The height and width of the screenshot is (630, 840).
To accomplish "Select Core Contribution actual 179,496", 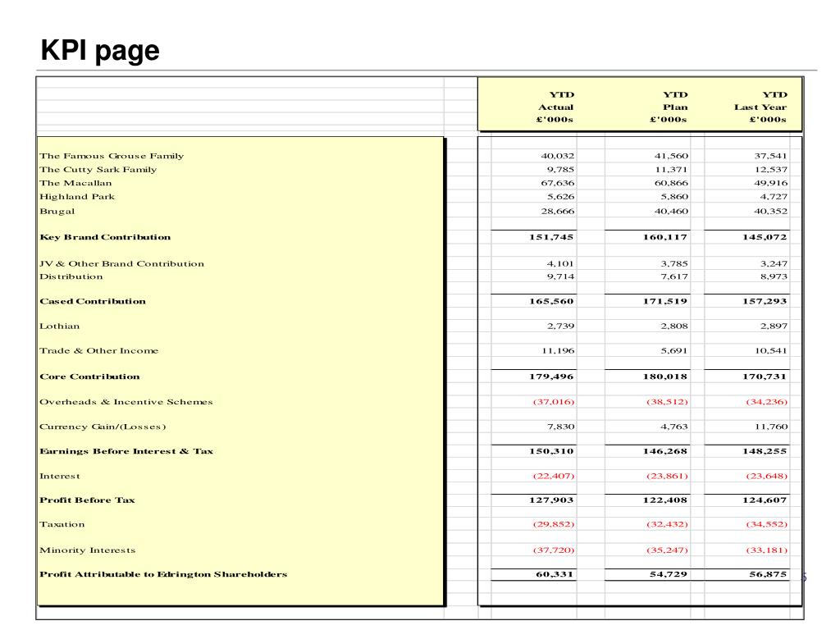I will click(x=551, y=376).
